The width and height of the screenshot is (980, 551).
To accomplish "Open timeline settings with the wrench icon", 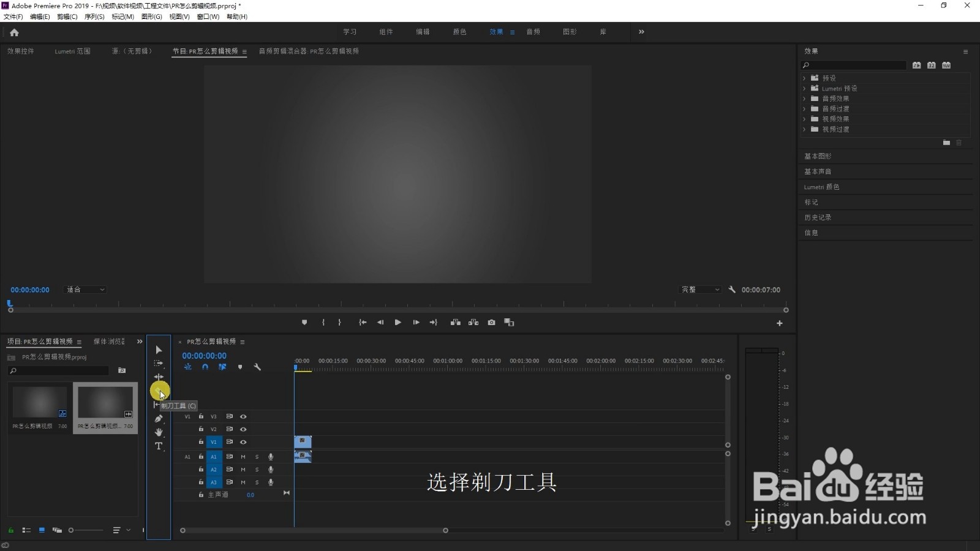I will click(x=258, y=367).
